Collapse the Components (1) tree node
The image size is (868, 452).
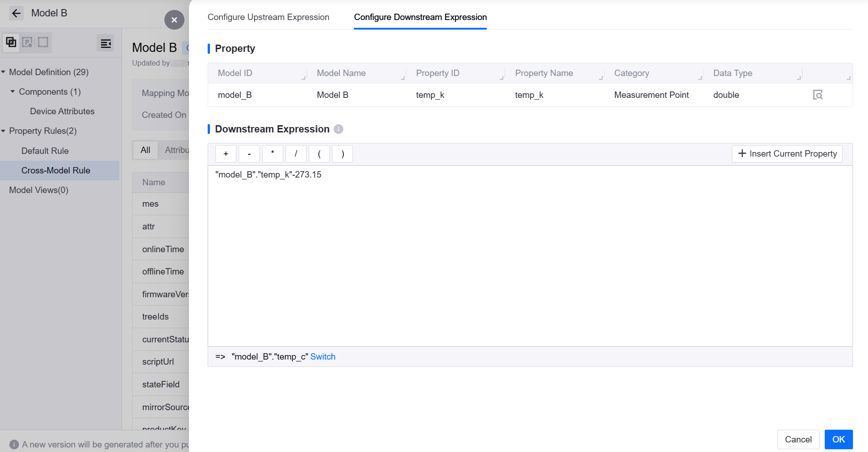point(13,92)
